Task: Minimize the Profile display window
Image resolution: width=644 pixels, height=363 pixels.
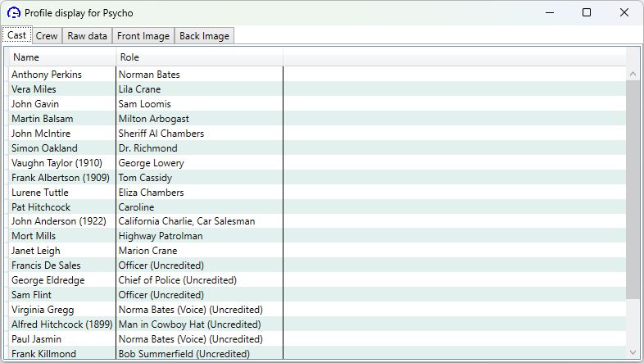Action: (x=550, y=13)
